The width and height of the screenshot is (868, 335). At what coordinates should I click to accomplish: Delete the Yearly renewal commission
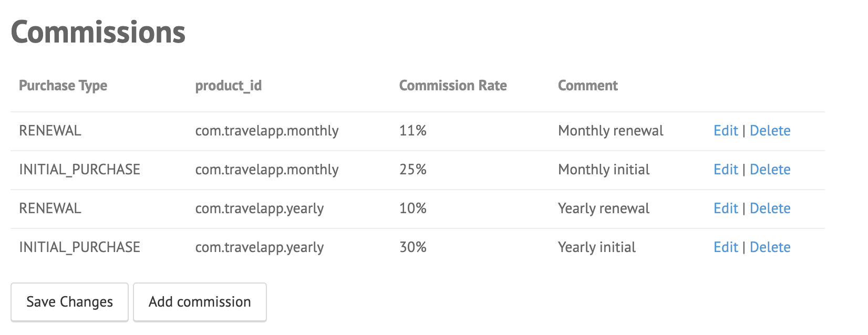(770, 208)
